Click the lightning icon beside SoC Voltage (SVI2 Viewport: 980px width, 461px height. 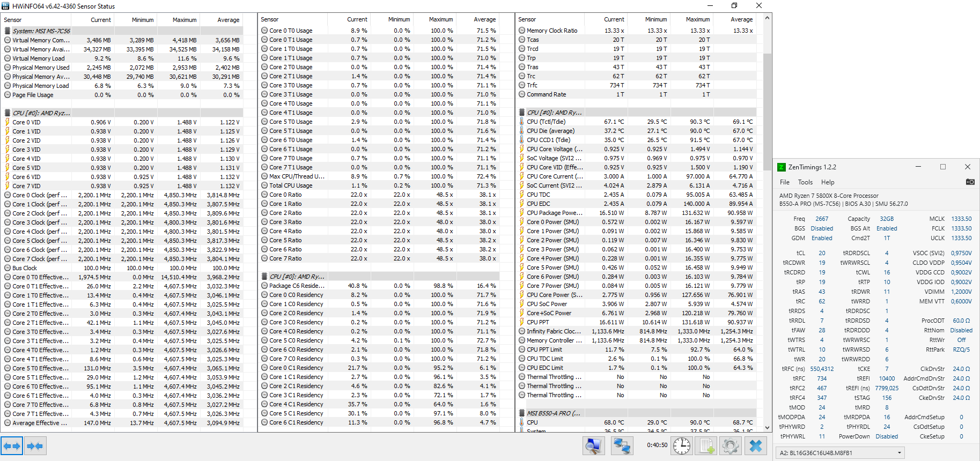(x=522, y=158)
